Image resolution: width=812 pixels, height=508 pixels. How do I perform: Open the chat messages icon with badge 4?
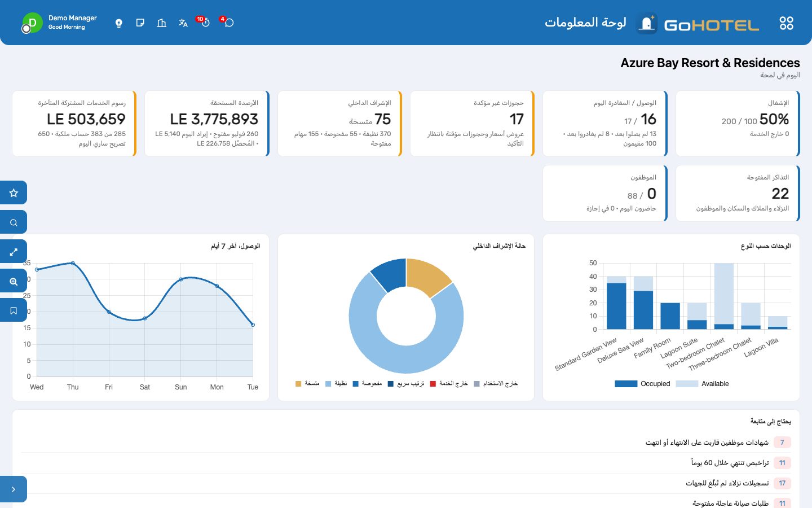point(228,23)
